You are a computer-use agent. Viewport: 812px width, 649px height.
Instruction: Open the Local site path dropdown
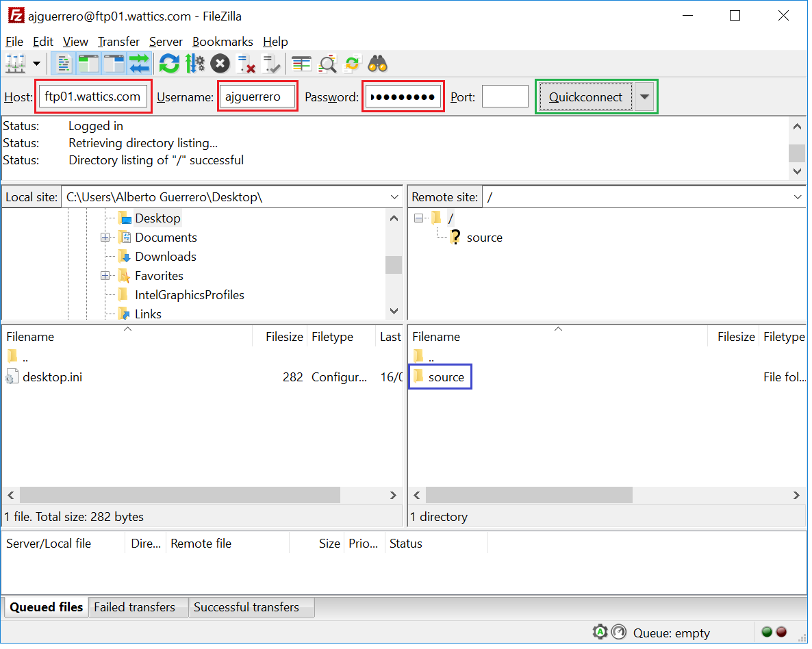click(x=394, y=197)
